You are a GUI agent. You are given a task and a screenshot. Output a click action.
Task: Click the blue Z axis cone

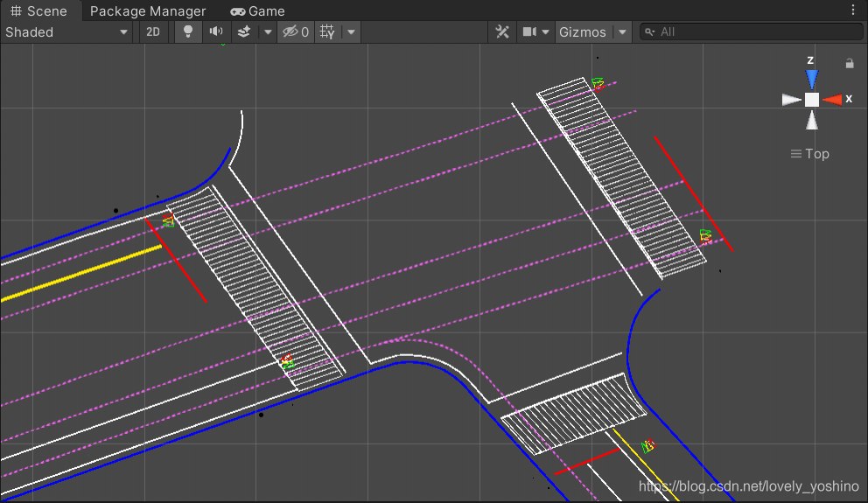[x=812, y=79]
